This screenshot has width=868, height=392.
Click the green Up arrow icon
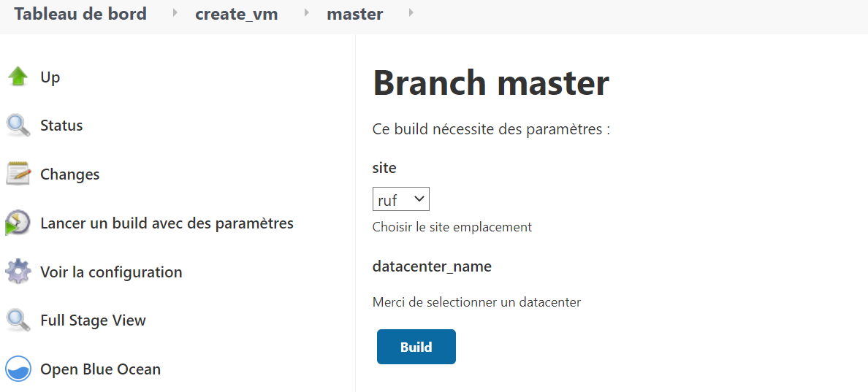(x=18, y=77)
